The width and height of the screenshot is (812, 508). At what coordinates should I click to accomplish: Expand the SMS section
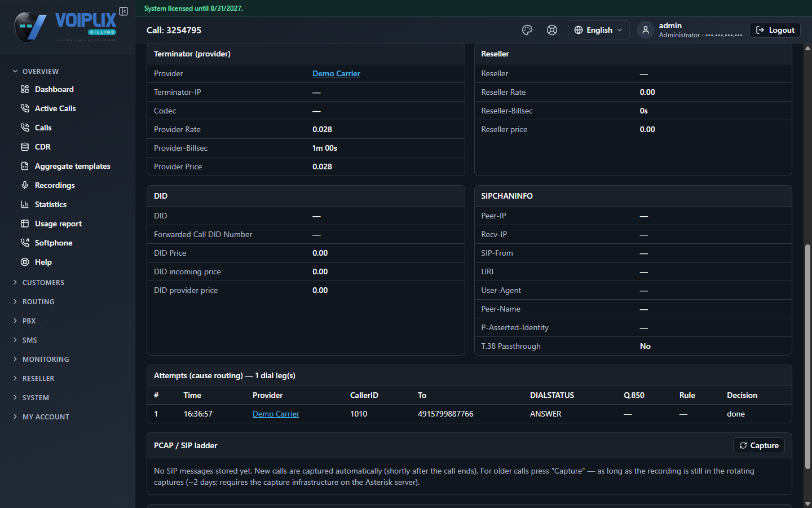coord(29,340)
